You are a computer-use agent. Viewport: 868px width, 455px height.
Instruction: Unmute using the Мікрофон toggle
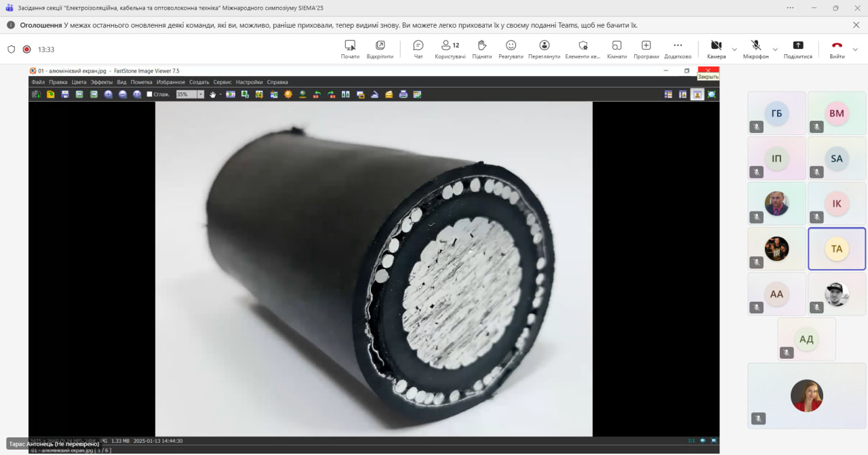tap(755, 49)
